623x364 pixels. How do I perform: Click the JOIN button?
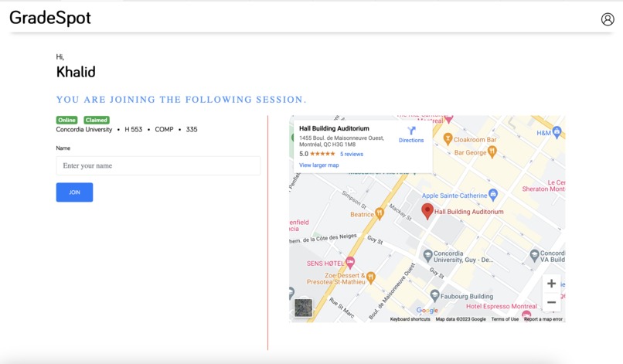pos(74,192)
